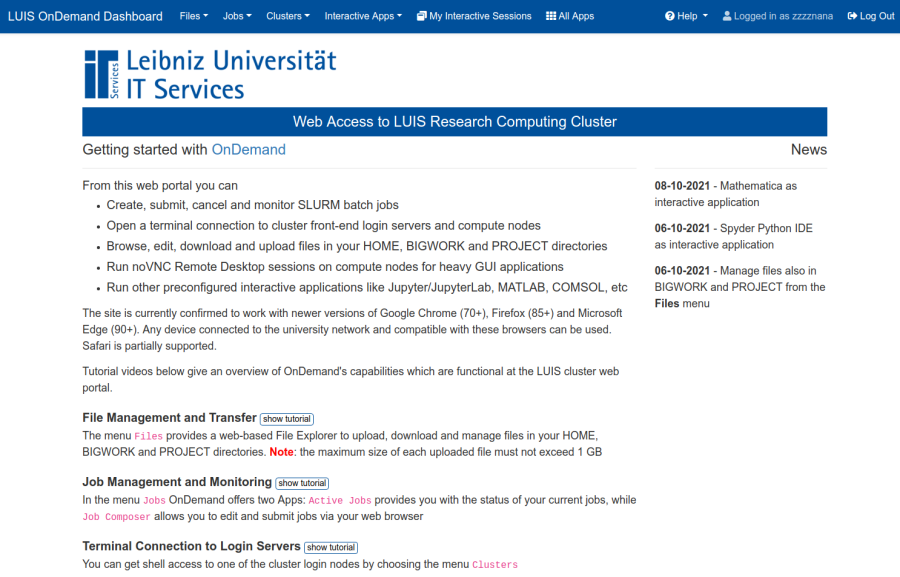The width and height of the screenshot is (900, 577).
Task: Click the Log Out link
Action: coord(871,16)
